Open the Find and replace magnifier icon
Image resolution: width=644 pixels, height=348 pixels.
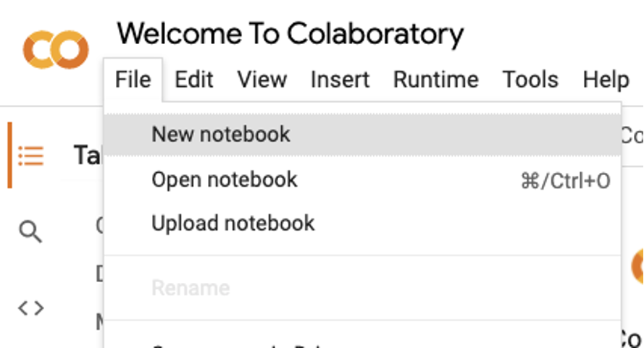pyautogui.click(x=30, y=232)
